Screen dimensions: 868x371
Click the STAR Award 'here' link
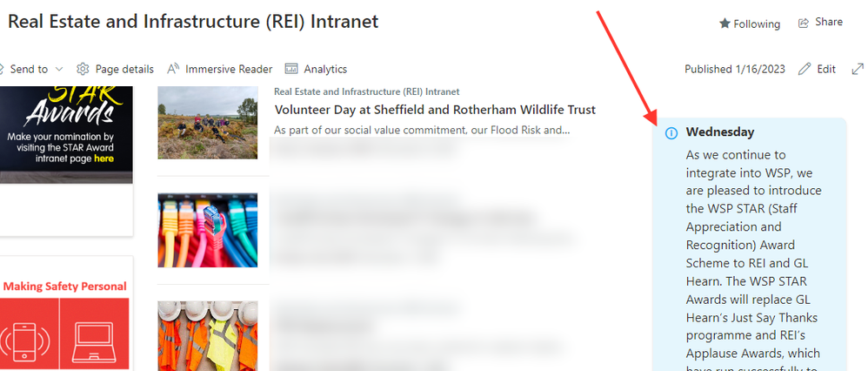pyautogui.click(x=103, y=159)
